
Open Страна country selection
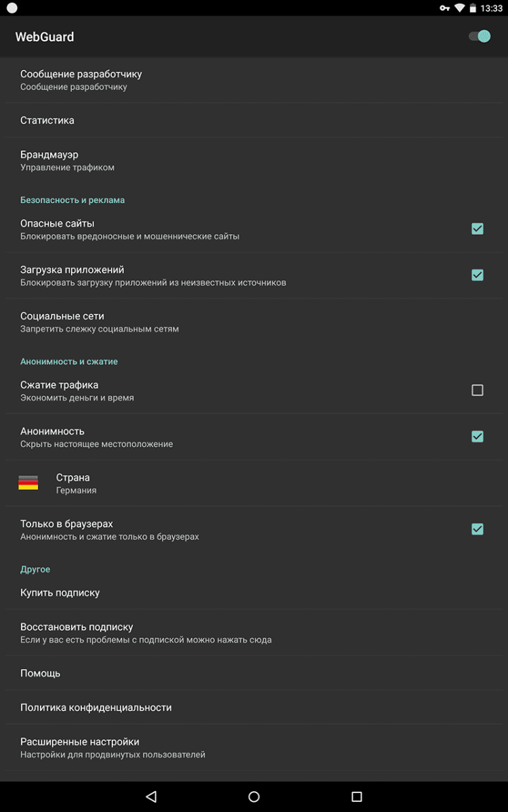click(73, 483)
